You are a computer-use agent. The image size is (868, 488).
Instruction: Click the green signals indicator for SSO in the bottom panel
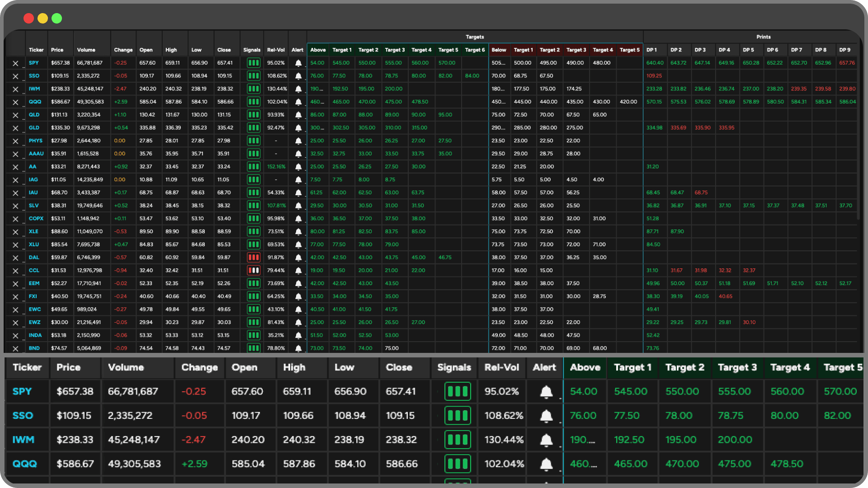(458, 415)
